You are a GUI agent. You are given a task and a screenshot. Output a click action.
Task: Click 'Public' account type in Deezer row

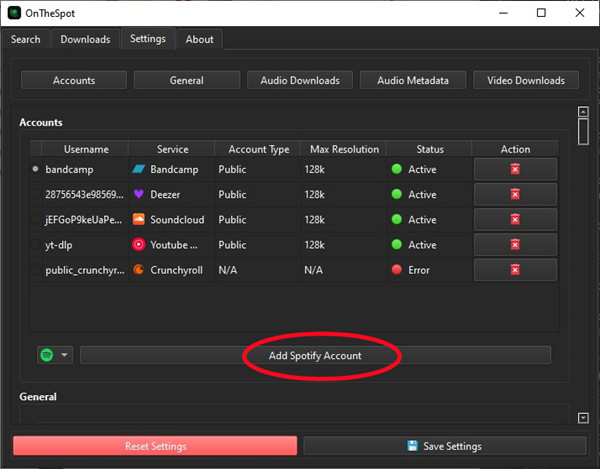point(232,194)
